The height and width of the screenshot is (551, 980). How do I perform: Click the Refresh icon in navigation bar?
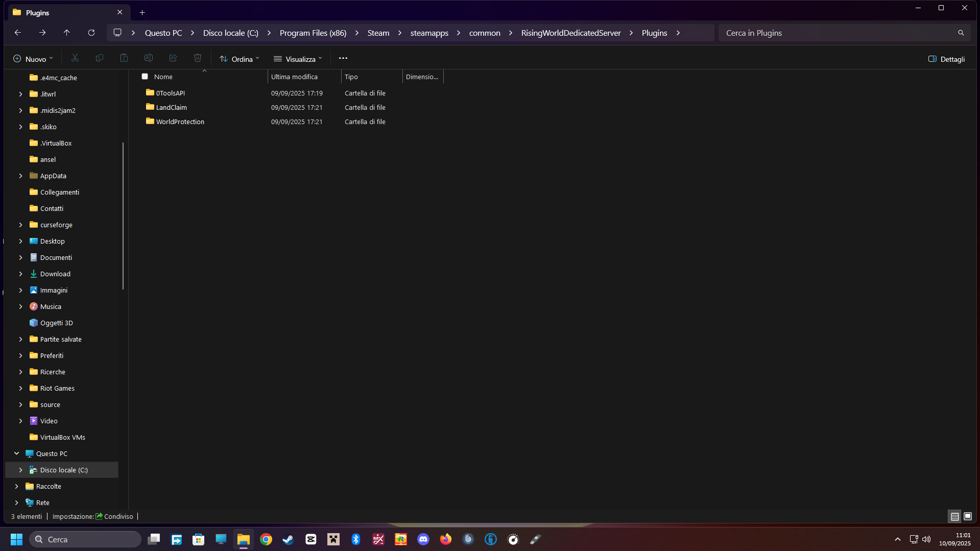pos(91,33)
